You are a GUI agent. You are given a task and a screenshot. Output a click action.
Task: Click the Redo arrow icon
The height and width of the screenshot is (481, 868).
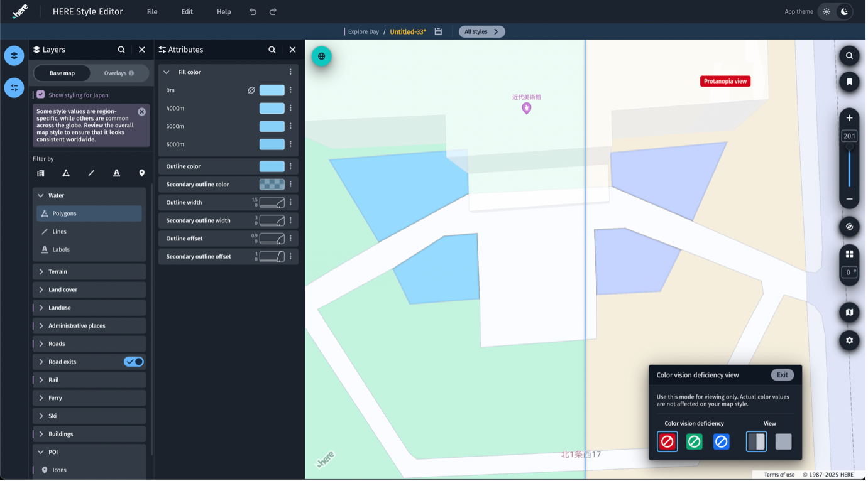(273, 12)
